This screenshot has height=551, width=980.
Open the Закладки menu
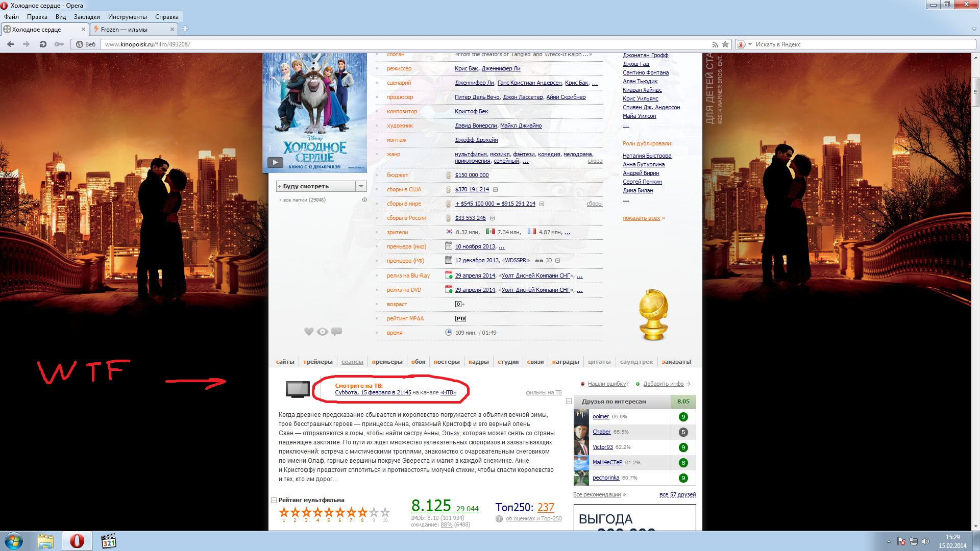(x=87, y=16)
